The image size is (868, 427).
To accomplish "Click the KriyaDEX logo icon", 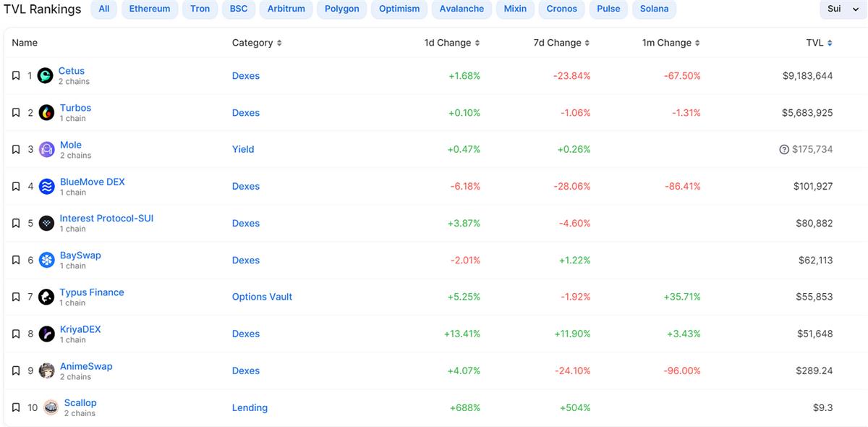I will coord(46,334).
